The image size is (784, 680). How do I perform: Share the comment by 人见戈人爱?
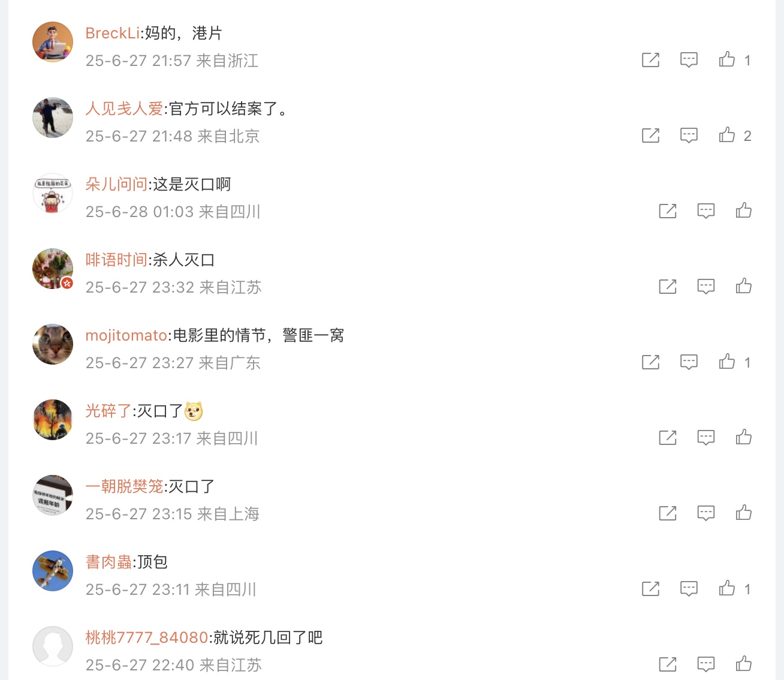pyautogui.click(x=650, y=135)
